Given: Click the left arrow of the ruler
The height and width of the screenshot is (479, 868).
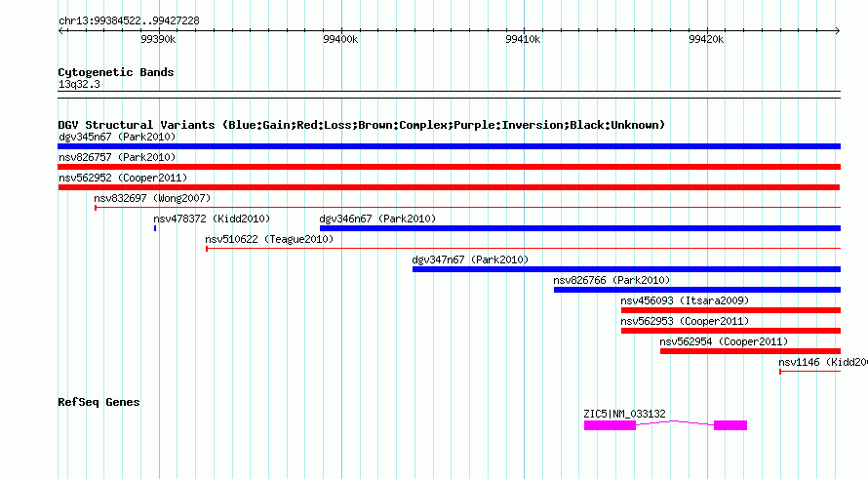Looking at the screenshot, I should 60,30.
